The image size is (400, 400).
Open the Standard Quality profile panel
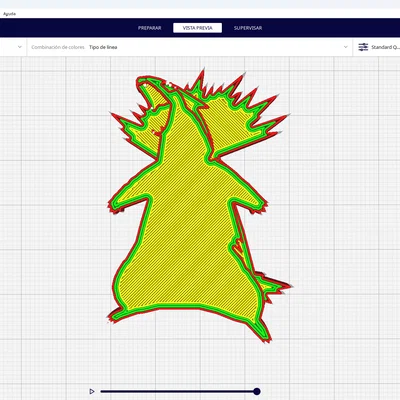[x=377, y=47]
